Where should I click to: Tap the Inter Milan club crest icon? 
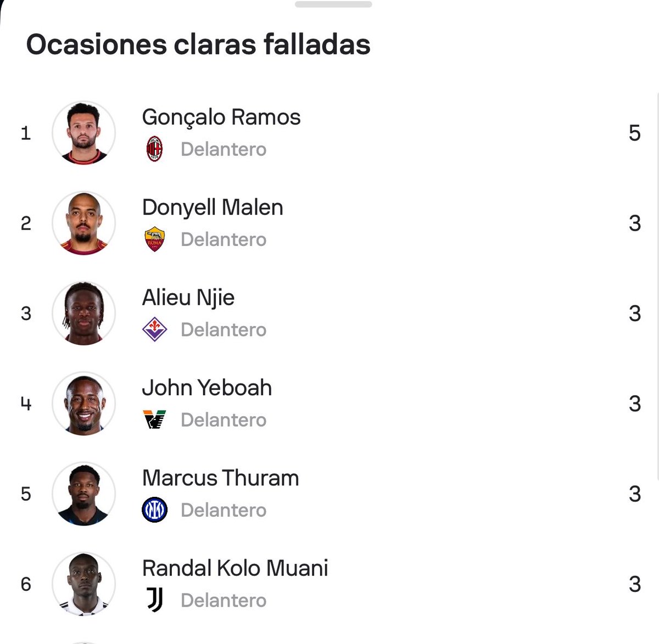click(x=155, y=510)
